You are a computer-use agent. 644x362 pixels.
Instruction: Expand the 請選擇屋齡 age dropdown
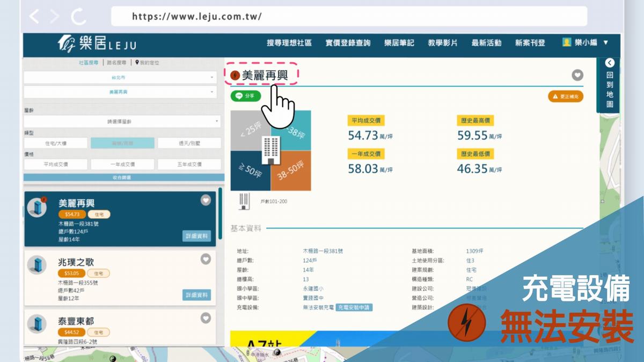122,122
